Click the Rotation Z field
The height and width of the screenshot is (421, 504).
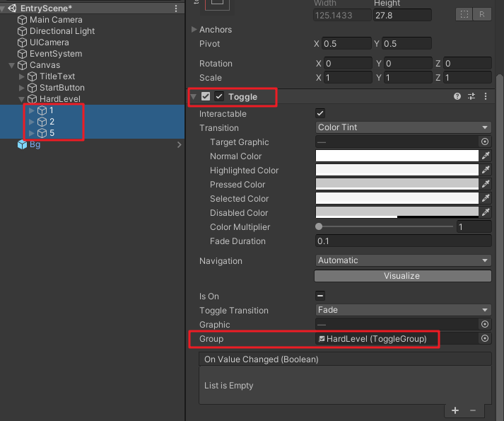467,64
